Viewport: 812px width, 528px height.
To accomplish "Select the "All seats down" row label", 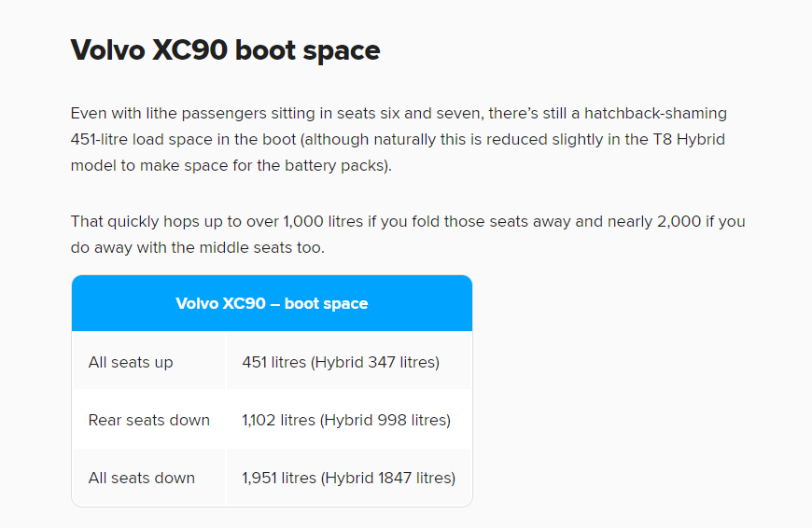I will click(x=142, y=478).
